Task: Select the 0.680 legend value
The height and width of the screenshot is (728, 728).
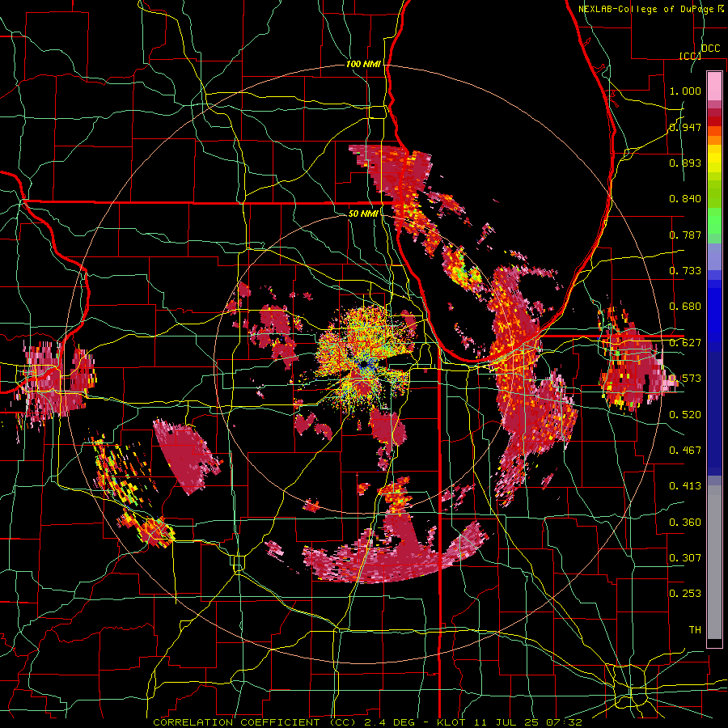Action: tap(685, 307)
